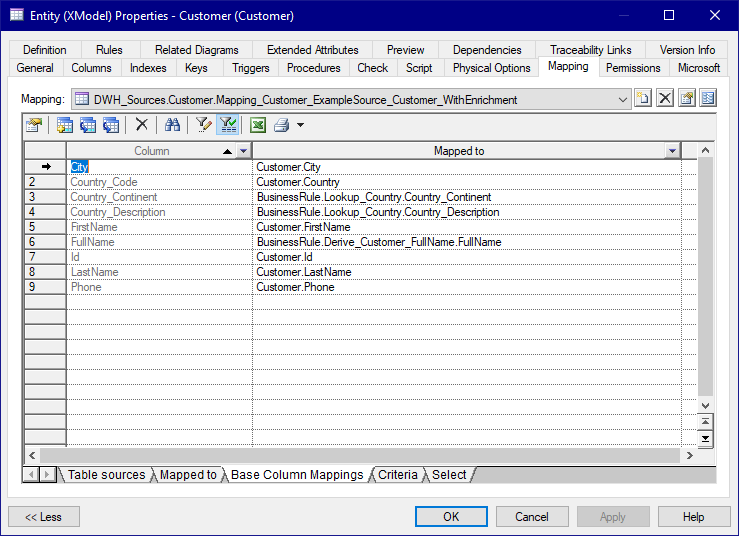The image size is (739, 536).
Task: Switch to the Rules tab
Action: tap(109, 49)
